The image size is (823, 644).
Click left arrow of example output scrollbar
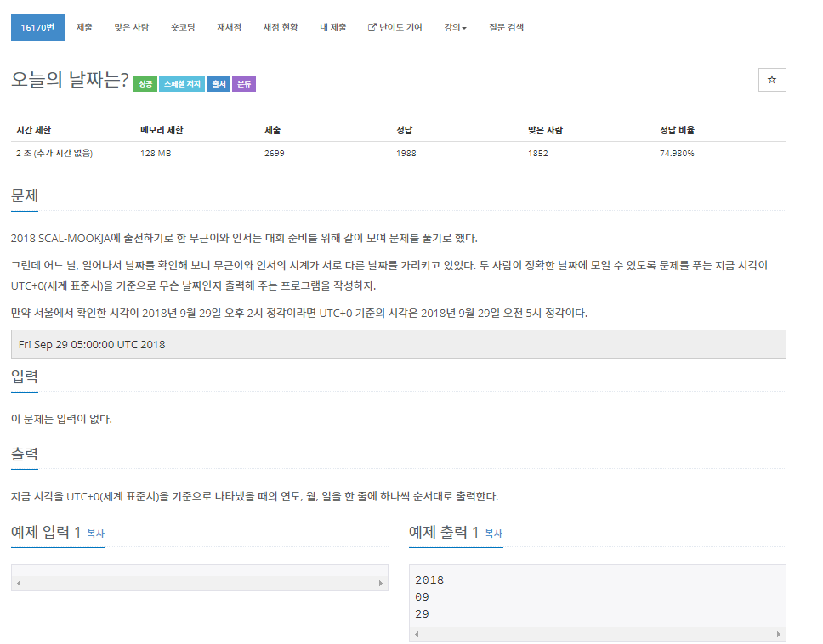417,634
